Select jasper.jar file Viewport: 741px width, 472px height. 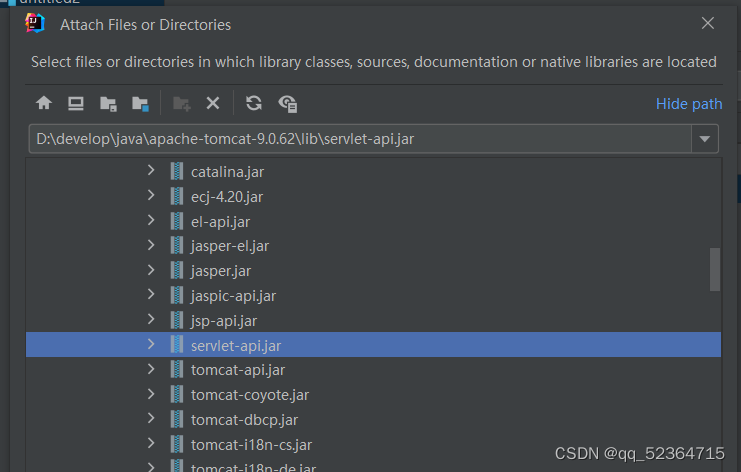pyautogui.click(x=221, y=271)
